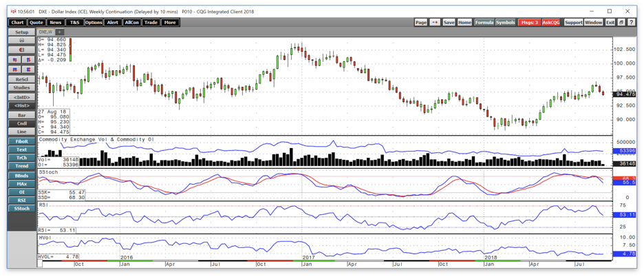
Task: Toggle the OI study
Action: [22, 192]
